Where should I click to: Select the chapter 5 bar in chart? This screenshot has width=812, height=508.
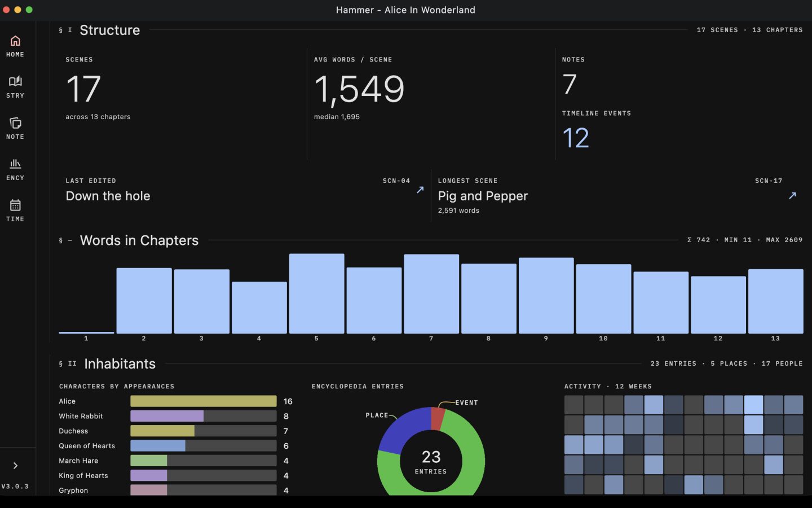(x=316, y=294)
